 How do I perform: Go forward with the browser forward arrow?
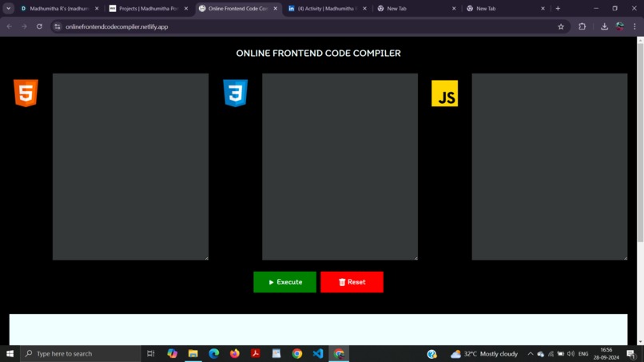24,26
